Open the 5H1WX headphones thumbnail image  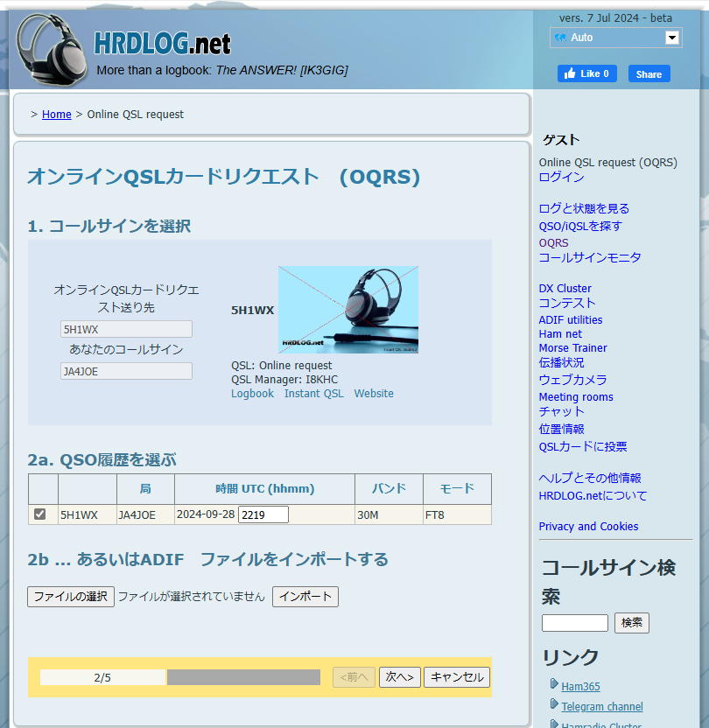point(347,310)
